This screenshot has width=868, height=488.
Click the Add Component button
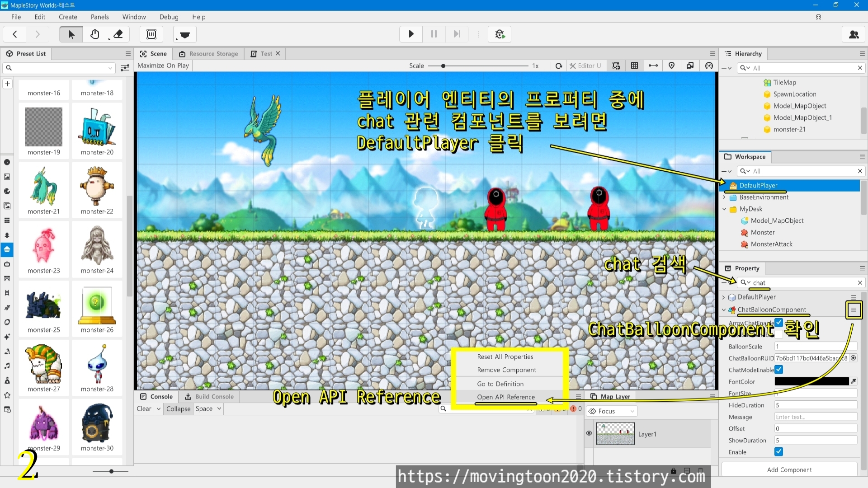(789, 470)
